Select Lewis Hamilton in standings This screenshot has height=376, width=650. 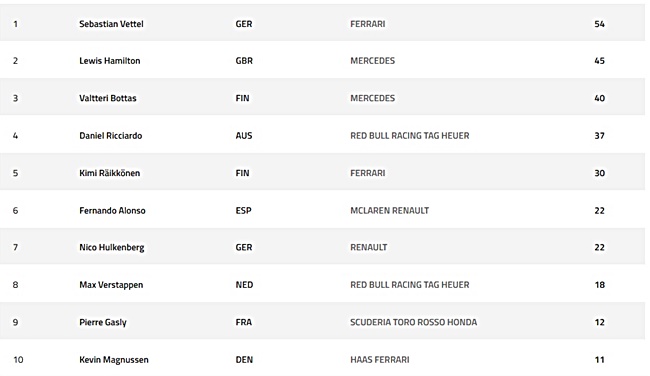(x=109, y=61)
